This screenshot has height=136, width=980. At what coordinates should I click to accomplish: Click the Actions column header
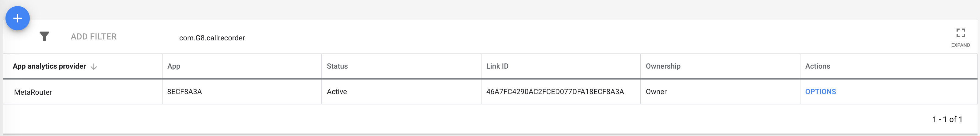[817, 66]
